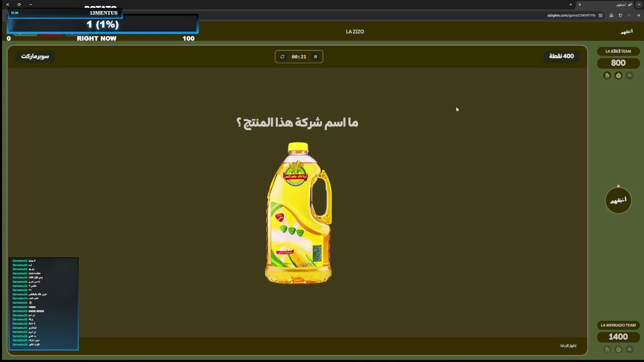Use LA B3B3 team's gear power-up icon
The width and height of the screenshot is (644, 362).
tap(618, 75)
